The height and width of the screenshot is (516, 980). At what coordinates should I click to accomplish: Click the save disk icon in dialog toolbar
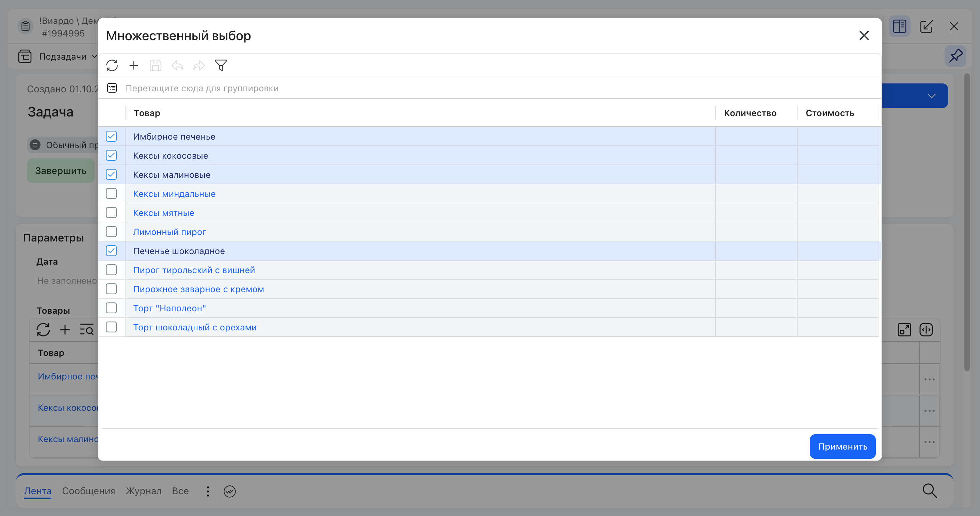(x=155, y=65)
